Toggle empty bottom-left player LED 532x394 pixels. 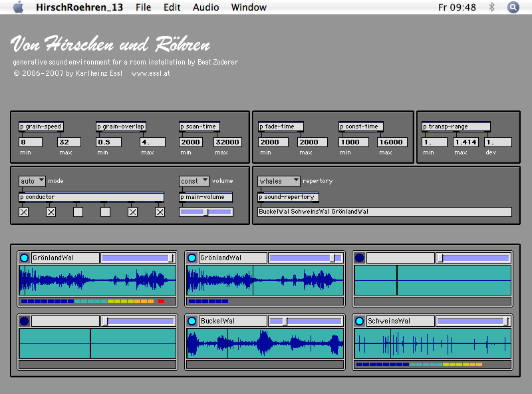point(24,321)
